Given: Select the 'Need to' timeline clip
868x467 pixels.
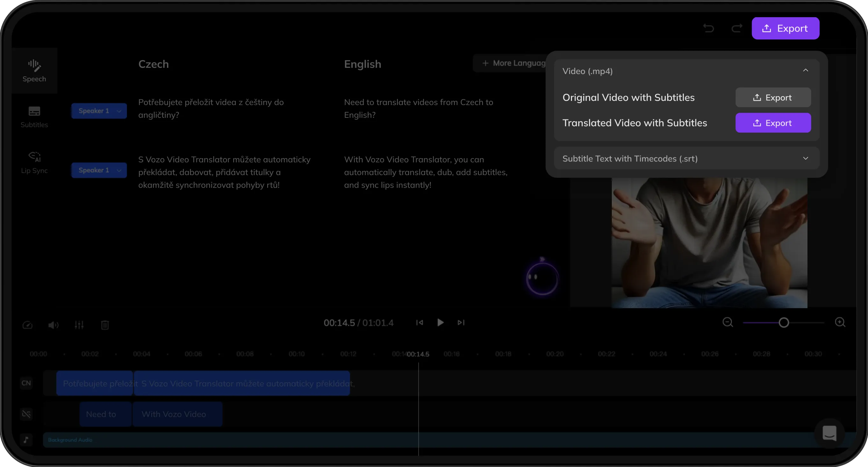Looking at the screenshot, I should (x=105, y=414).
